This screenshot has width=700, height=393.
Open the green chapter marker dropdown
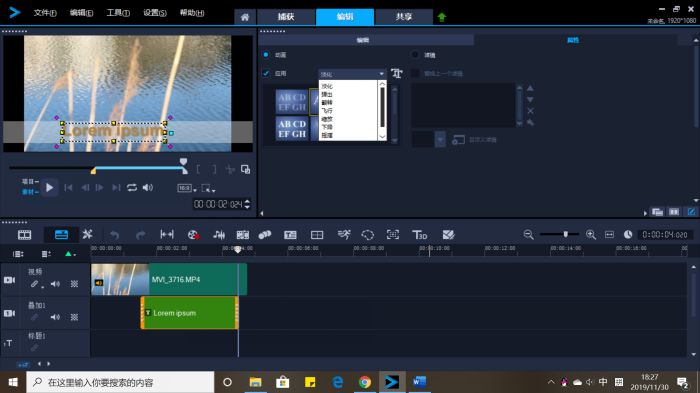coord(70,254)
